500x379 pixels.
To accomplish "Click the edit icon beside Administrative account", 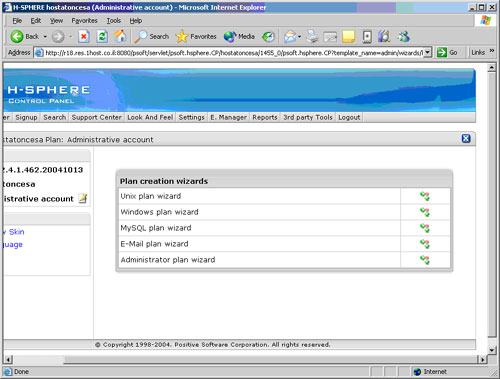I will [x=83, y=198].
